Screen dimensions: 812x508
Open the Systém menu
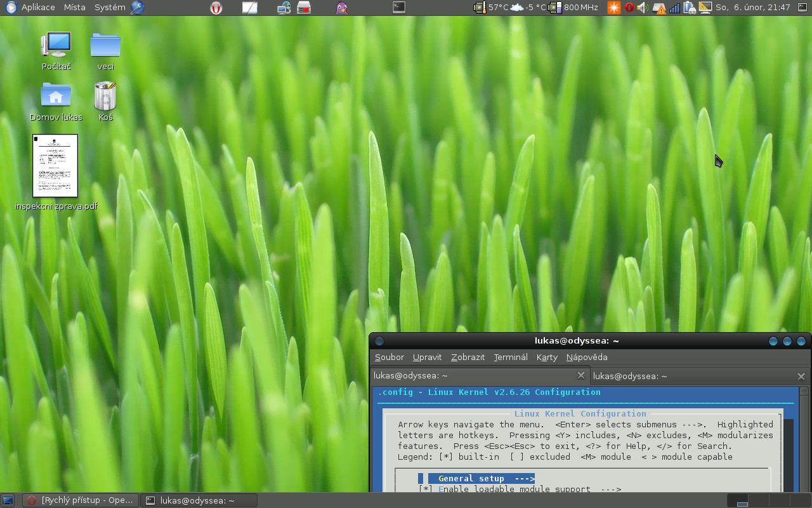coord(110,8)
